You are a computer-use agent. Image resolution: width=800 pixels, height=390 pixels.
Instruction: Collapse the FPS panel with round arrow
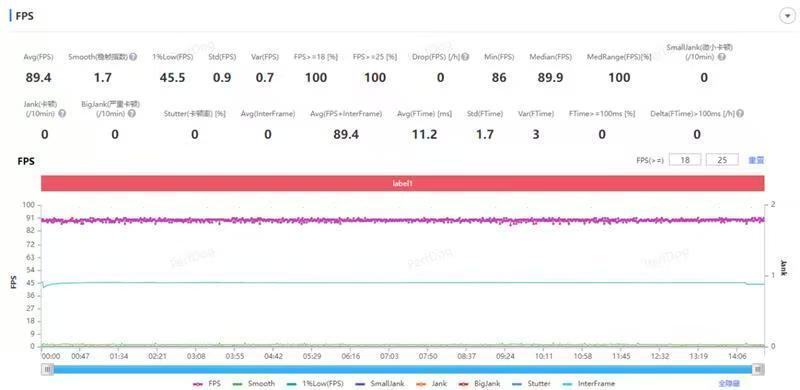click(786, 17)
